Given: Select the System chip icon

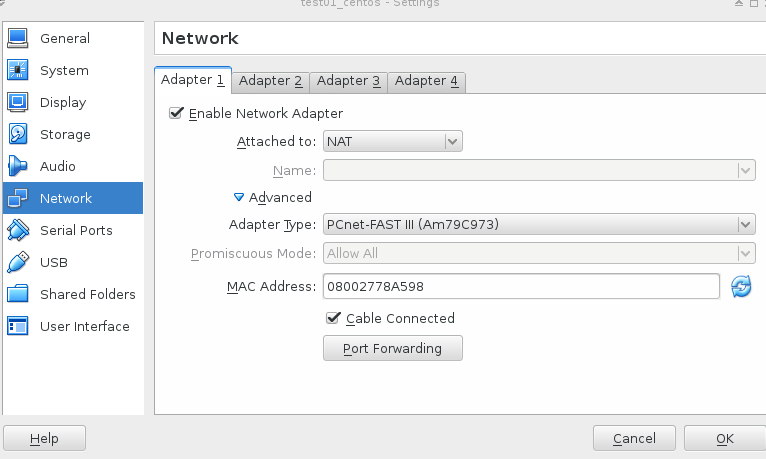Looking at the screenshot, I should pyautogui.click(x=18, y=70).
